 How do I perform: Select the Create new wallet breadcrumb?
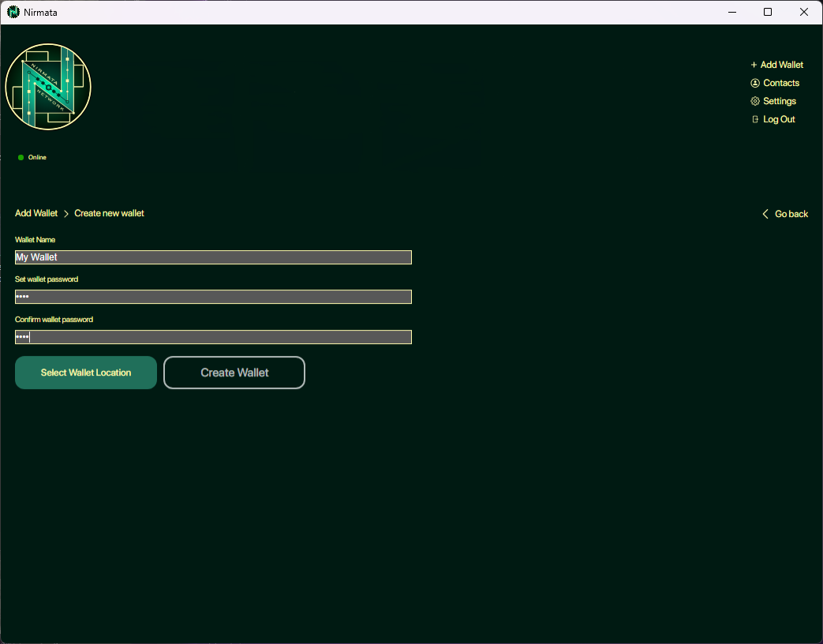pyautogui.click(x=109, y=213)
